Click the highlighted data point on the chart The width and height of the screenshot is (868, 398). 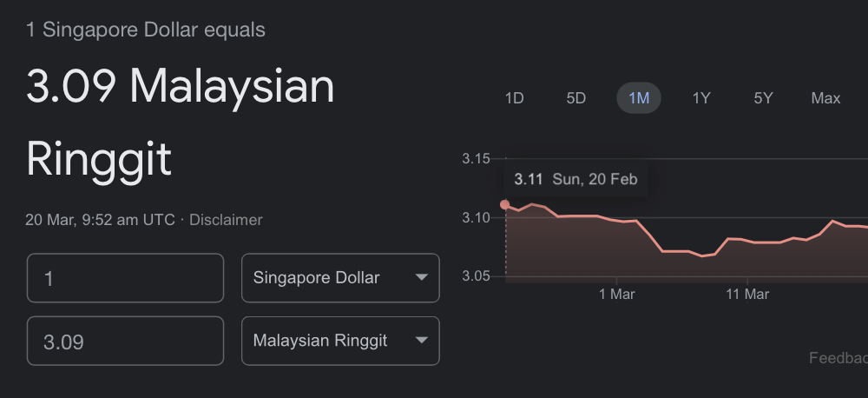coord(505,205)
